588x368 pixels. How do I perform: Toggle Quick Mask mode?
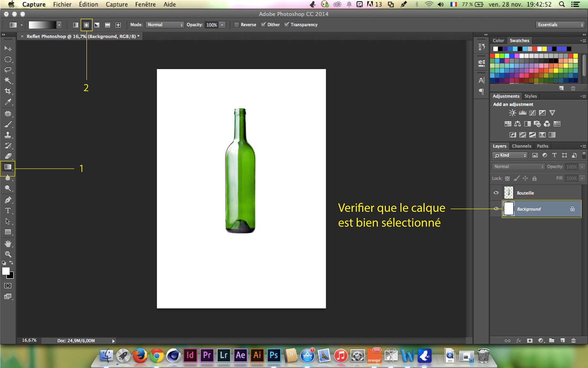8,286
